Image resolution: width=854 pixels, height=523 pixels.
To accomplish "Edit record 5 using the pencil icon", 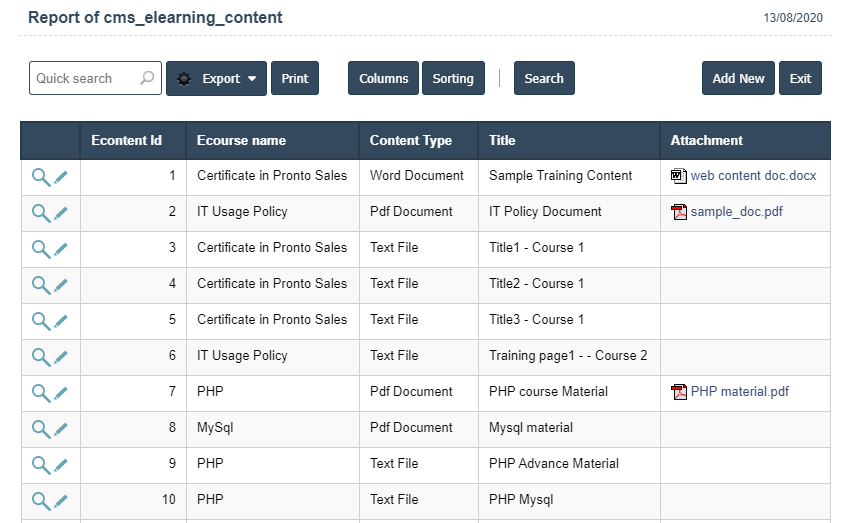I will [61, 321].
